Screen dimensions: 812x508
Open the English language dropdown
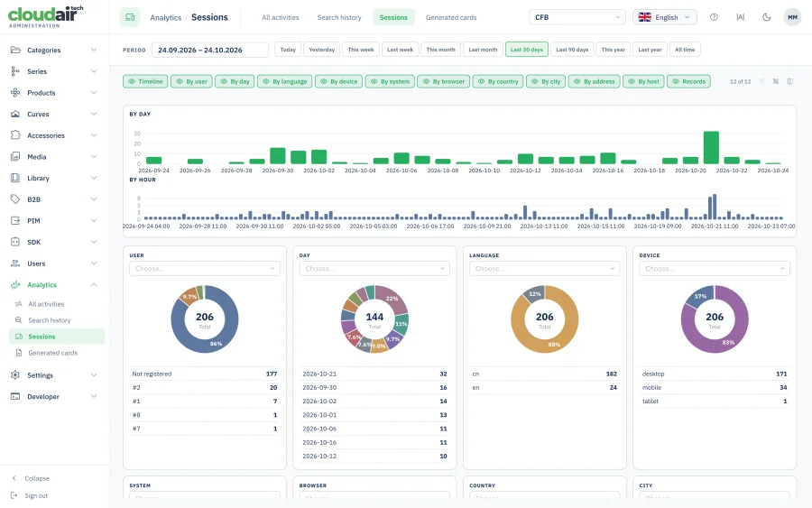(664, 17)
